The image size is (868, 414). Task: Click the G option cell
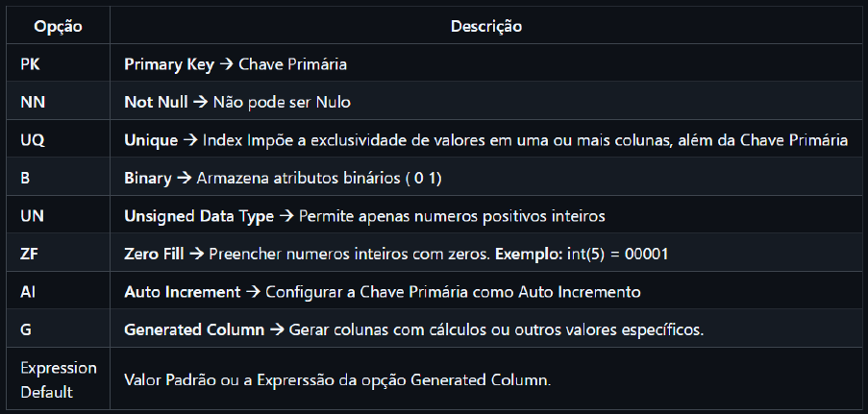(x=25, y=329)
